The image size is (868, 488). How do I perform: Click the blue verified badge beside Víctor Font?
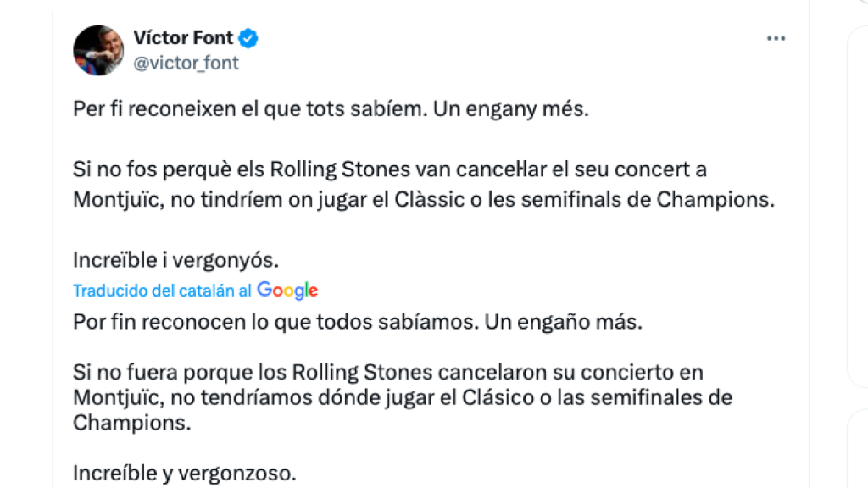point(248,38)
